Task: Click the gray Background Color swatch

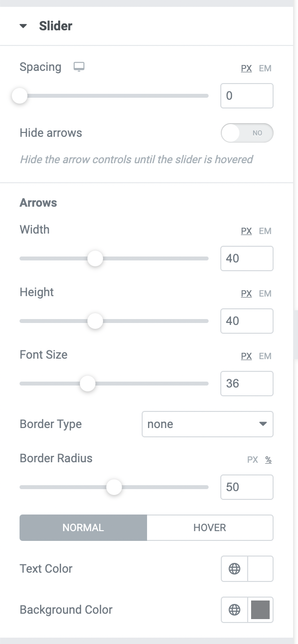Action: (260, 610)
